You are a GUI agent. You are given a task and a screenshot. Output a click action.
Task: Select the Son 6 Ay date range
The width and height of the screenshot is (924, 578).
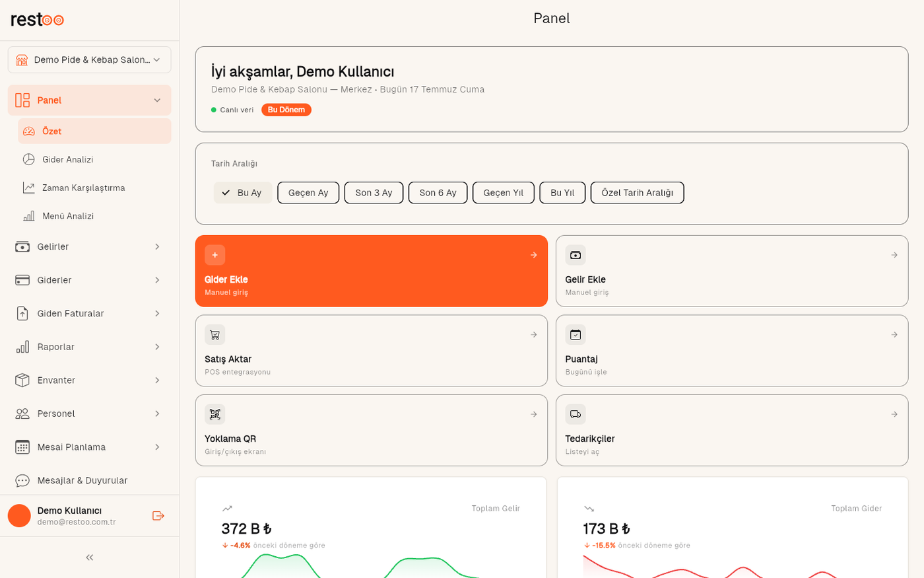click(x=438, y=193)
